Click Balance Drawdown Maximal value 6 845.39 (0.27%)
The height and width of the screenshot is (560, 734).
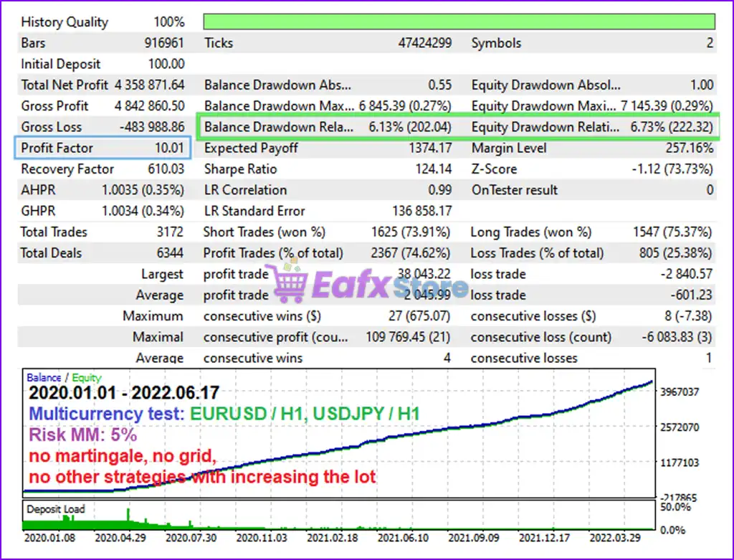[x=405, y=106]
